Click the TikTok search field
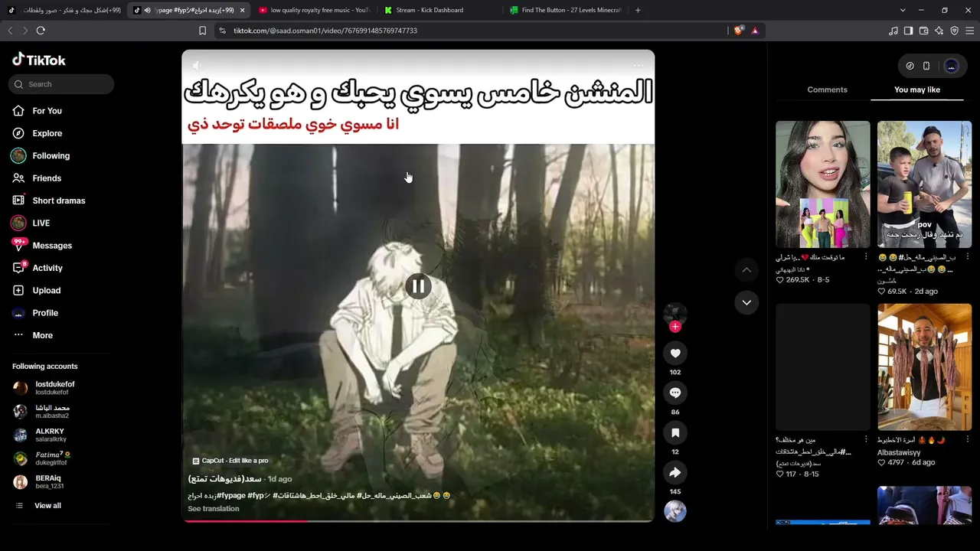 [x=61, y=84]
